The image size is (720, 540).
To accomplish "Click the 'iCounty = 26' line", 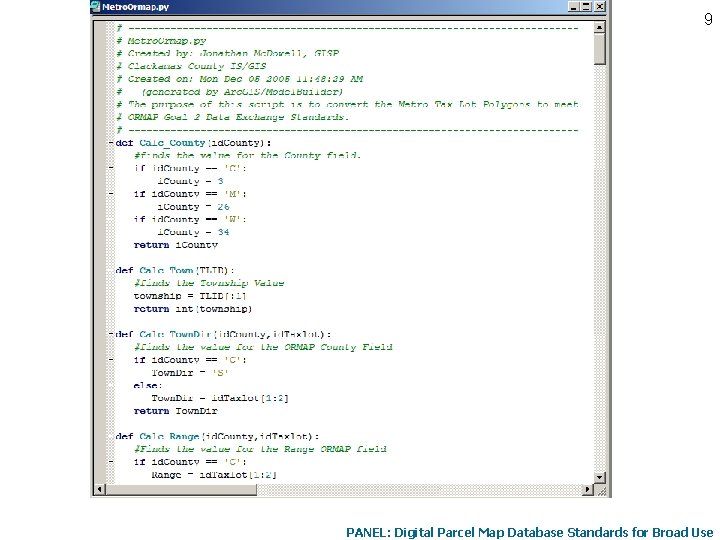I will 193,207.
